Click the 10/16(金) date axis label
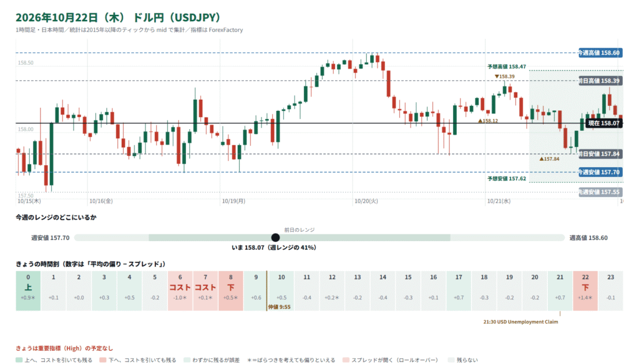 (101, 201)
